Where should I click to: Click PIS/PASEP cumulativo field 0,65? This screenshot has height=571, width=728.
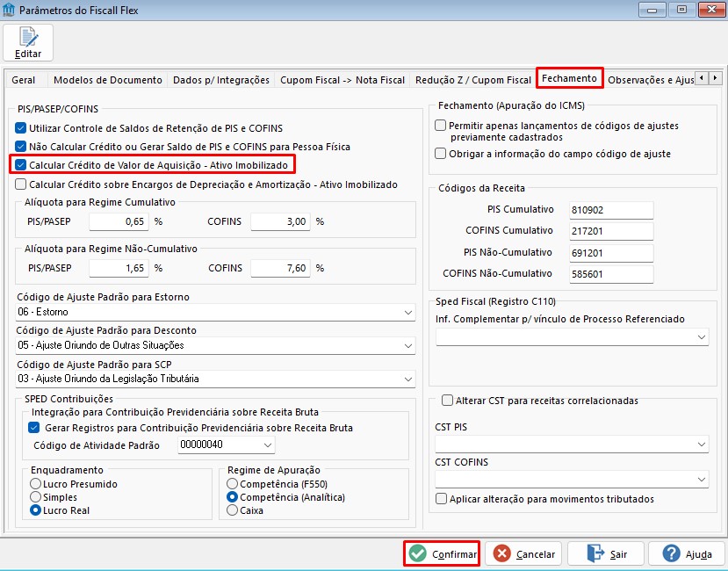(119, 221)
